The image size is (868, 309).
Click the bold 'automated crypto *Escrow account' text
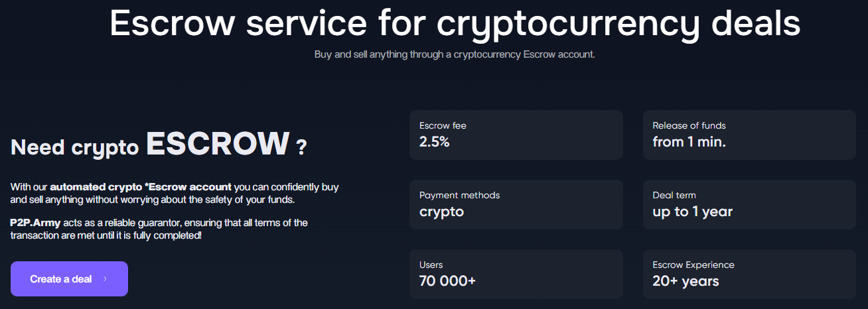(x=141, y=187)
